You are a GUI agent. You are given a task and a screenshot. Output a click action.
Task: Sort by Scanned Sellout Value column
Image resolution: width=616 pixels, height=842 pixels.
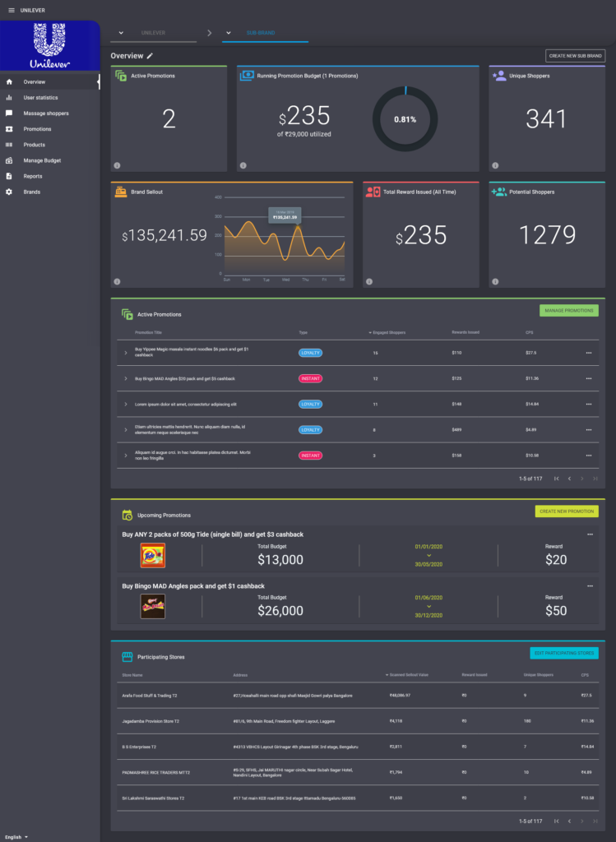pyautogui.click(x=406, y=675)
